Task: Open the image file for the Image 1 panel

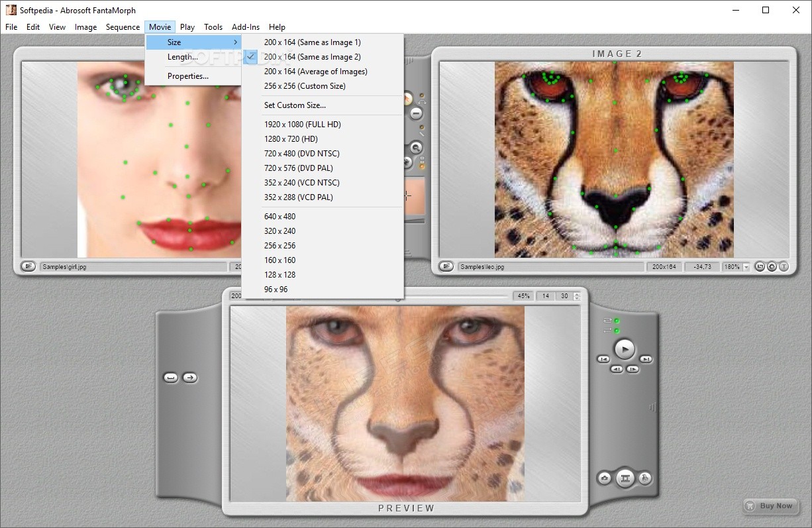Action: click(28, 266)
